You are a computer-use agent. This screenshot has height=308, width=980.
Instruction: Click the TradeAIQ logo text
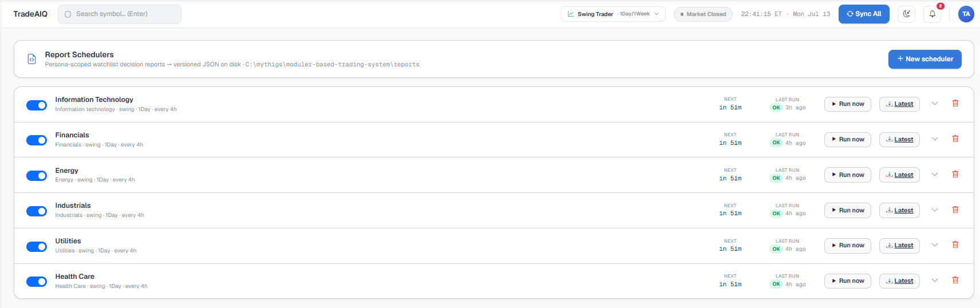coord(30,14)
